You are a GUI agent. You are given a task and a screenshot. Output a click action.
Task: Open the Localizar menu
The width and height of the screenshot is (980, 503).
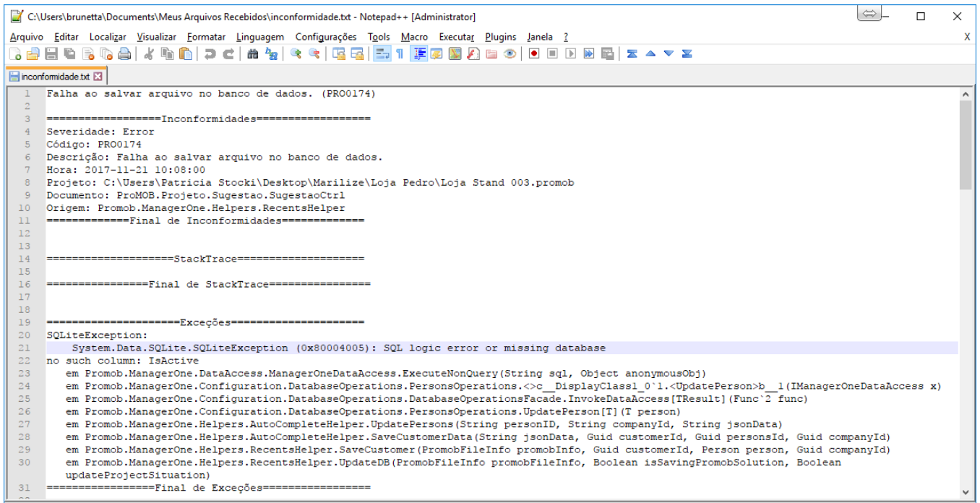click(108, 37)
